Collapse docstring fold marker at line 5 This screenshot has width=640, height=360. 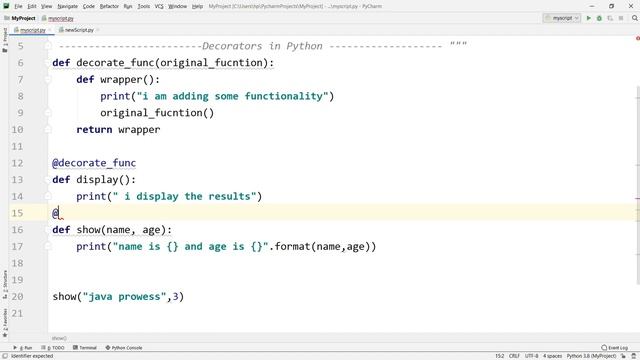48,46
